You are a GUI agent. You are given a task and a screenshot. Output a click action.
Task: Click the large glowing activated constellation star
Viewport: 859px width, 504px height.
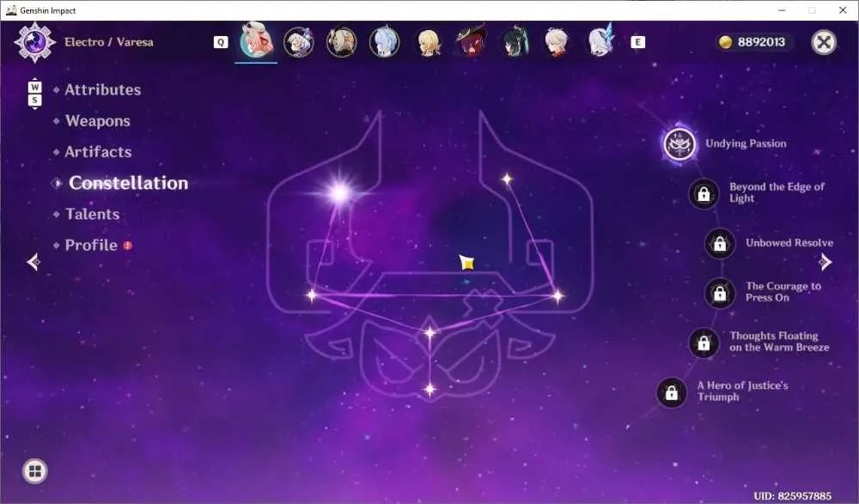(339, 193)
